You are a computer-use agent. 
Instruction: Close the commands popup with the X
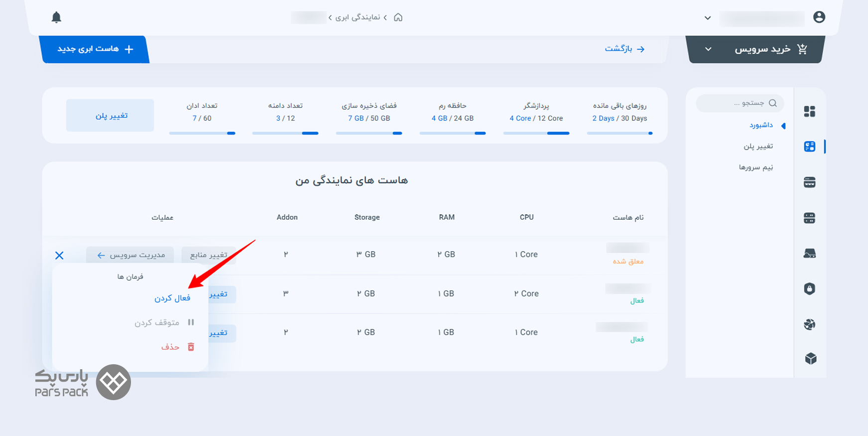(x=59, y=256)
